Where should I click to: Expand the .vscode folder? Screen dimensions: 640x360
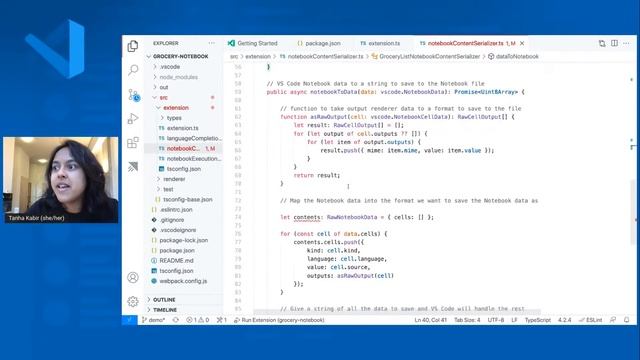170,67
